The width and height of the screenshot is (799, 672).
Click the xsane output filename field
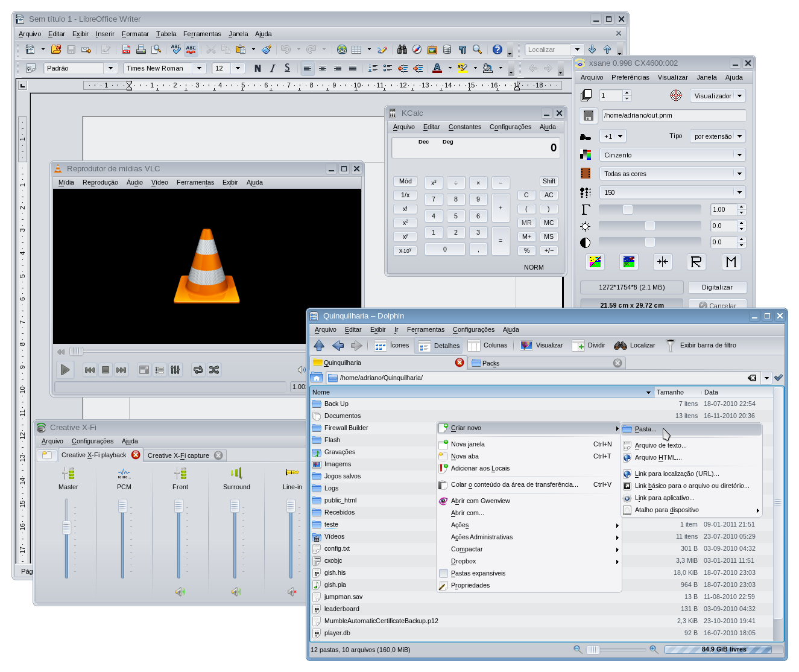tap(674, 115)
